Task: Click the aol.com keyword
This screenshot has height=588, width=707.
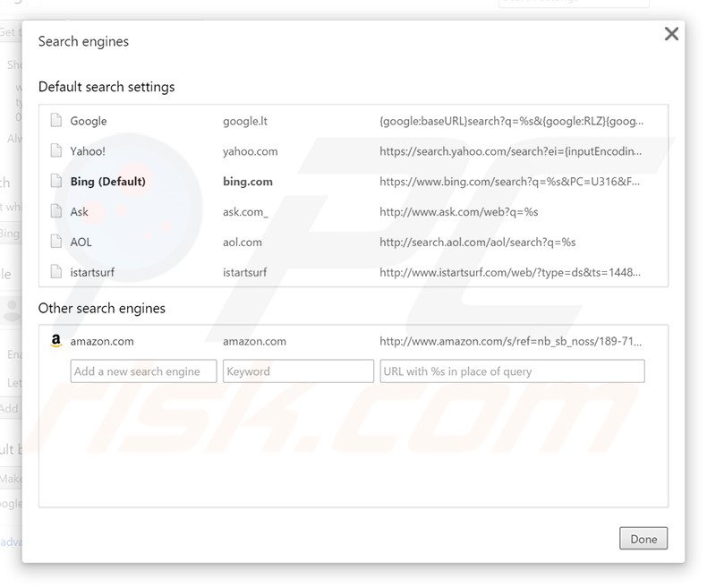Action: [x=243, y=242]
